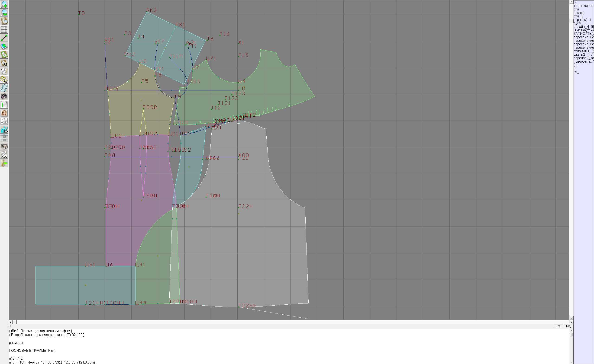Click in the code line п16:=4.5;
The image size is (594, 364).
click(x=16, y=358)
